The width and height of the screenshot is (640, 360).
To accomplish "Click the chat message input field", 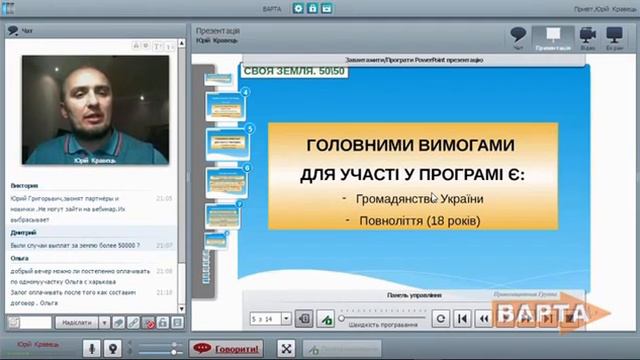I will [x=36, y=323].
